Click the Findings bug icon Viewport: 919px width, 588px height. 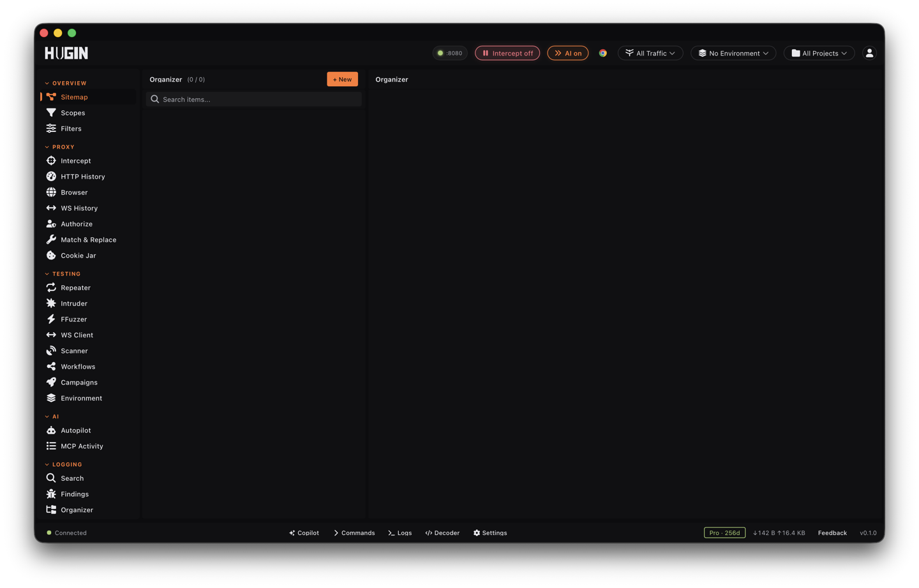pos(51,494)
